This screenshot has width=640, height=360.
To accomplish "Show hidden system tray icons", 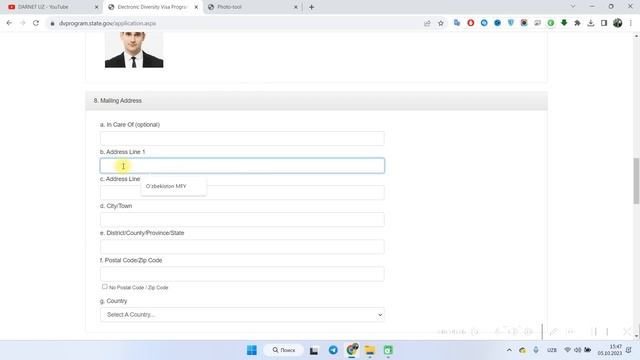I will (x=509, y=350).
